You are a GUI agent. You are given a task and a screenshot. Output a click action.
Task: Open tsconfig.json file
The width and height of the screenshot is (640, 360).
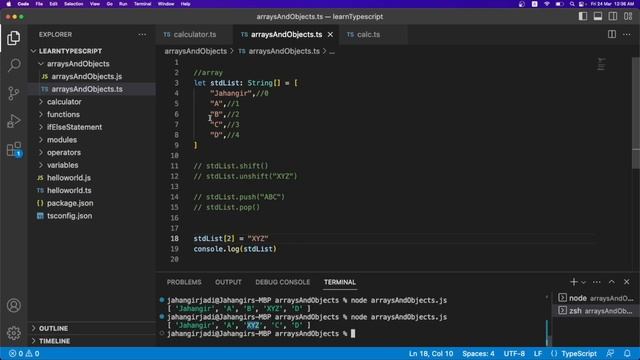point(91,216)
